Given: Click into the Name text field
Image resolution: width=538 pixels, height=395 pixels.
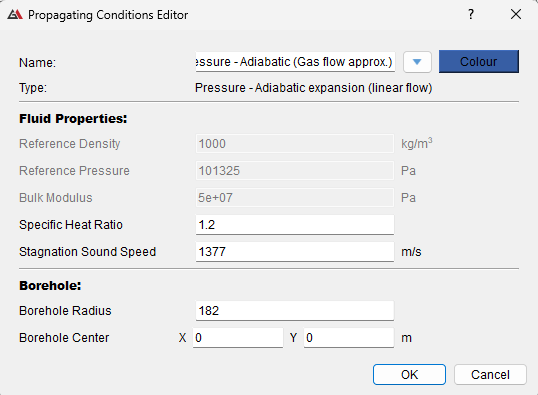Looking at the screenshot, I should [x=295, y=62].
